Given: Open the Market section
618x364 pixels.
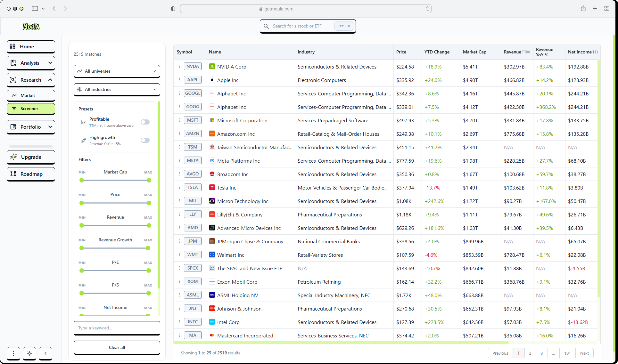Looking at the screenshot, I should pos(31,95).
